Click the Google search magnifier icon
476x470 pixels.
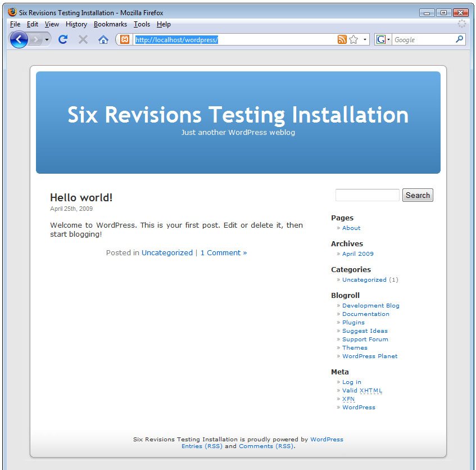click(459, 39)
